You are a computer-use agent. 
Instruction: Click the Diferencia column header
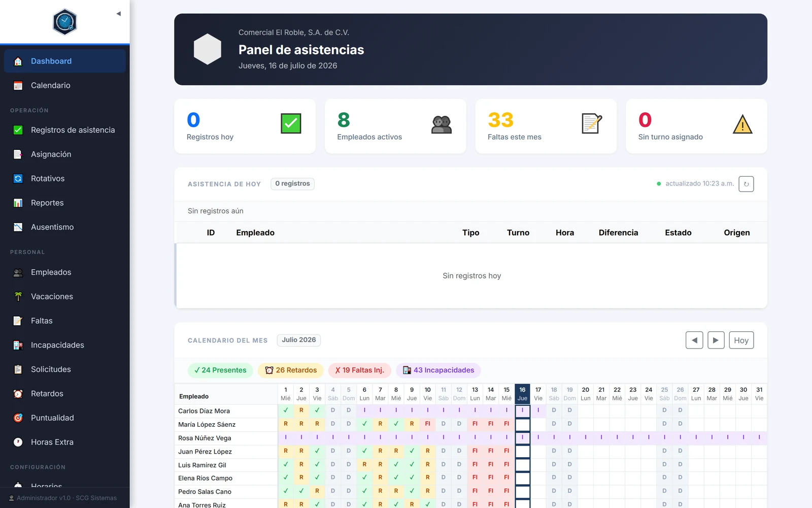618,233
